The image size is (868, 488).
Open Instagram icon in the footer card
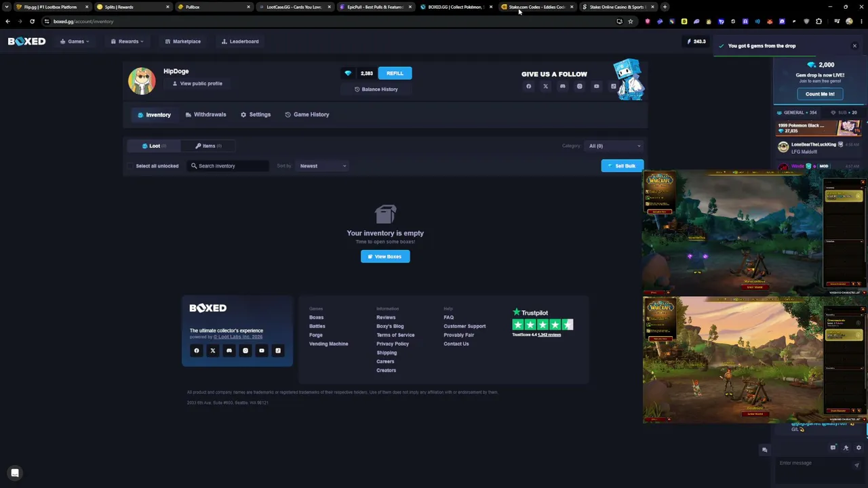[x=245, y=350]
